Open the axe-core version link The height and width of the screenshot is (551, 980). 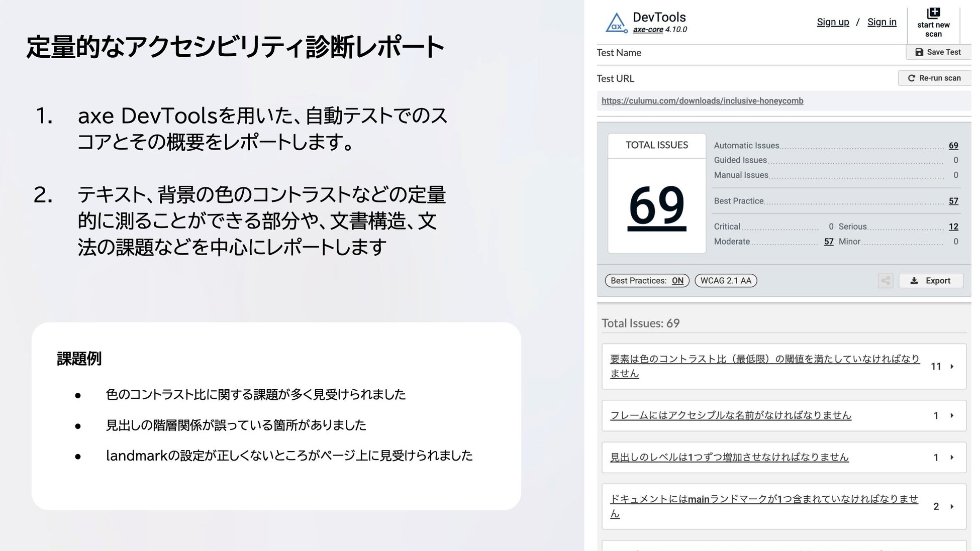pos(648,30)
